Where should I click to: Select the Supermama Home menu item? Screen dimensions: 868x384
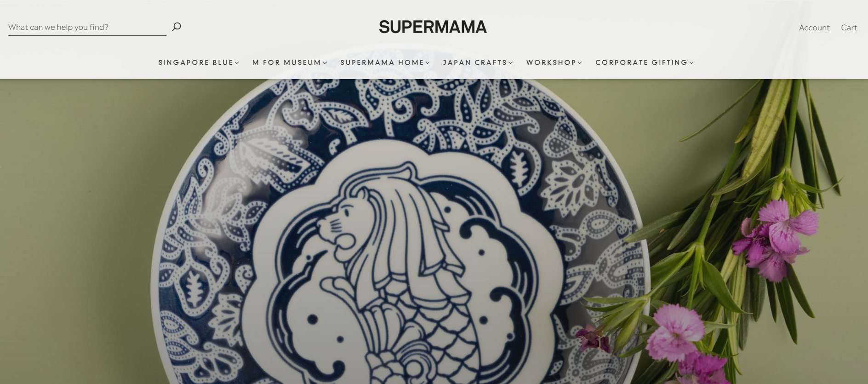[x=382, y=63]
